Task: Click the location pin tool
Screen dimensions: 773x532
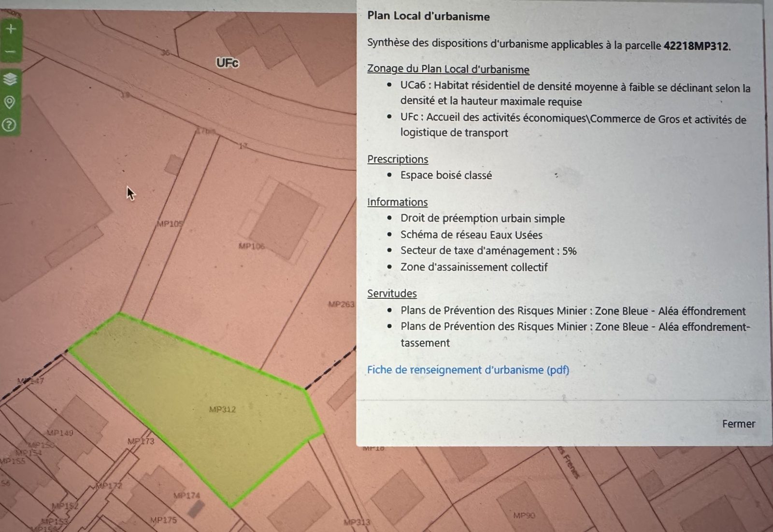Action: [10, 102]
